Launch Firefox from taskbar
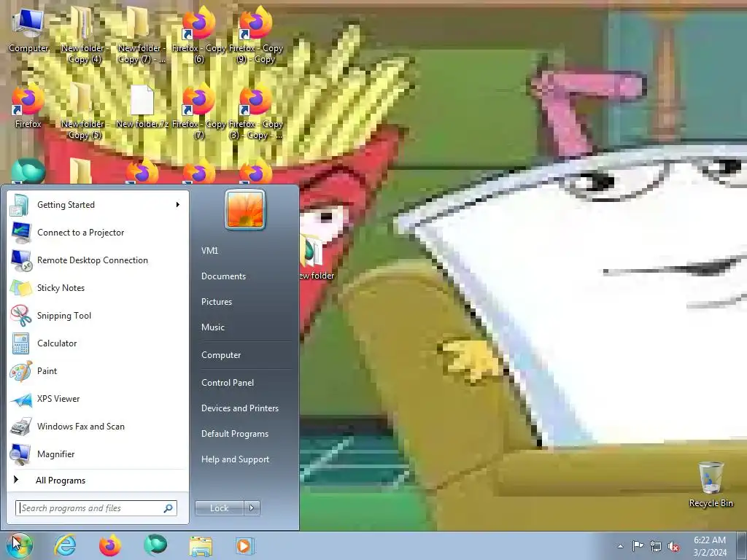 [x=110, y=545]
